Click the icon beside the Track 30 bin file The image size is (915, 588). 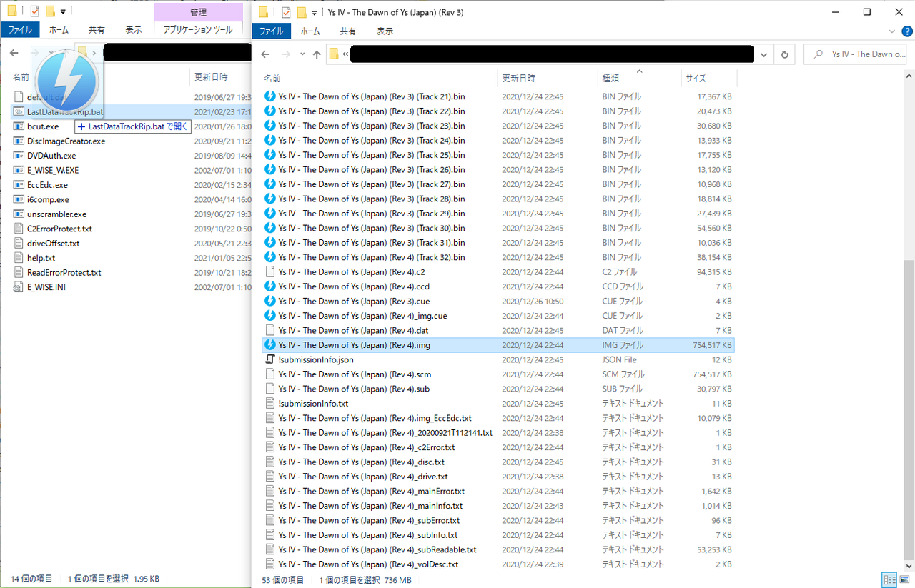click(x=270, y=228)
